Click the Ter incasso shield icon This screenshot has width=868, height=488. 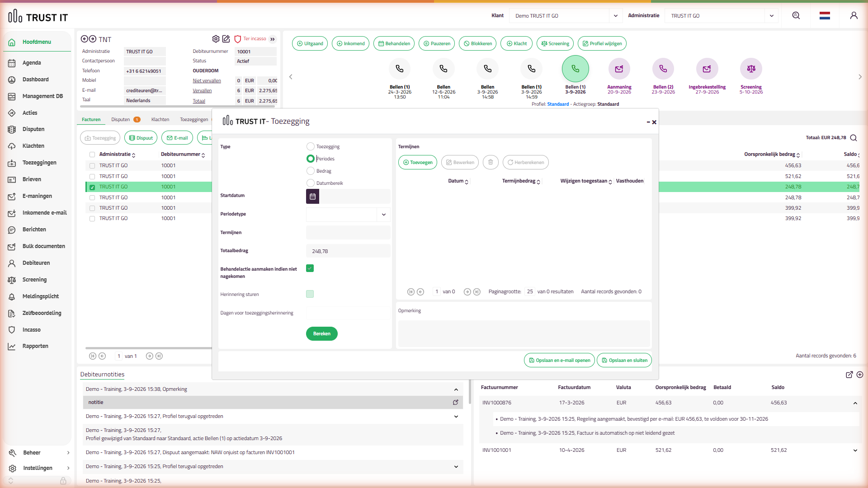[x=237, y=39]
